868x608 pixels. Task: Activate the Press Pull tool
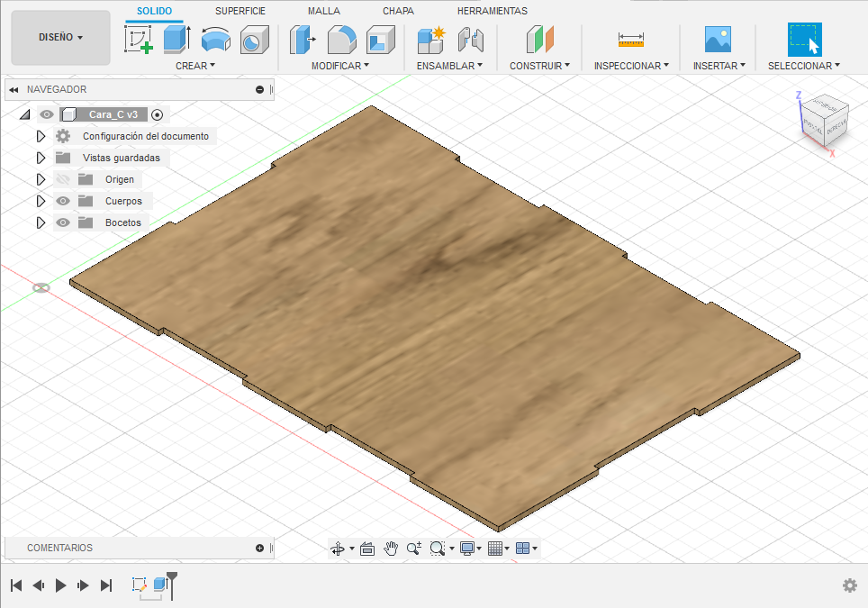coord(303,40)
